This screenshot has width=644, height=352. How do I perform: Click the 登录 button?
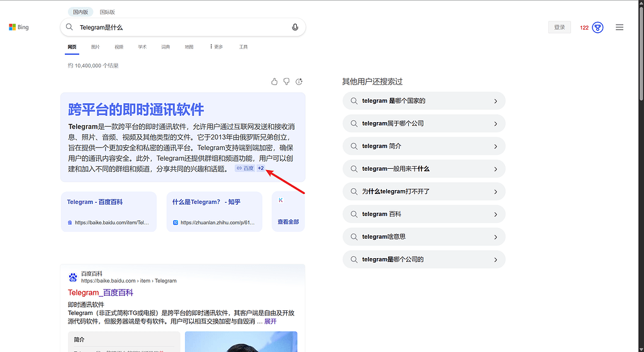click(559, 27)
